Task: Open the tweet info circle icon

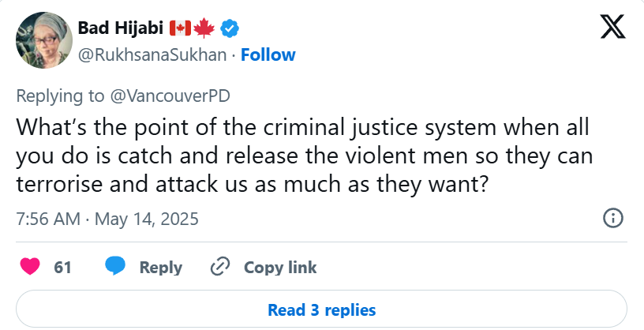Action: [x=613, y=219]
